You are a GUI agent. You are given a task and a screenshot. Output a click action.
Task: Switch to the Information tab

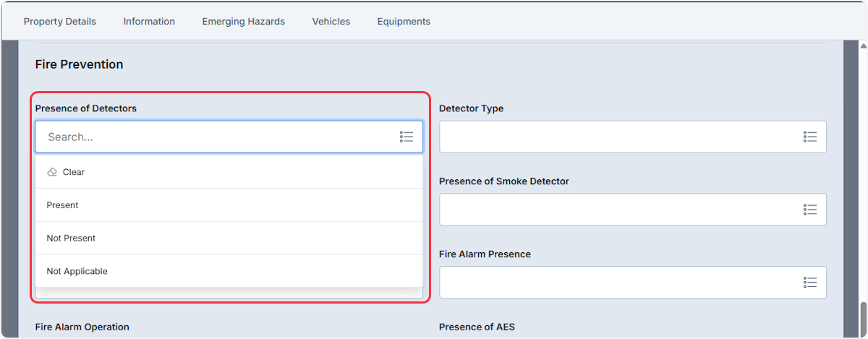pyautogui.click(x=149, y=22)
